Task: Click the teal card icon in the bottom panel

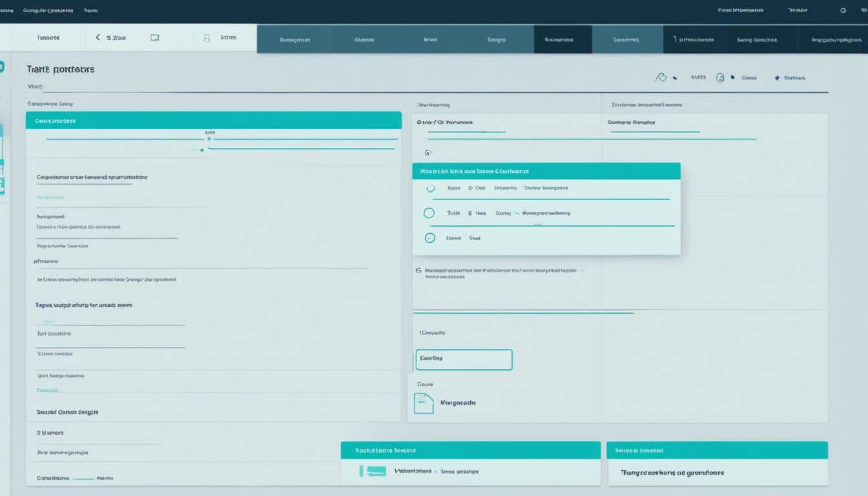Action: (373, 472)
